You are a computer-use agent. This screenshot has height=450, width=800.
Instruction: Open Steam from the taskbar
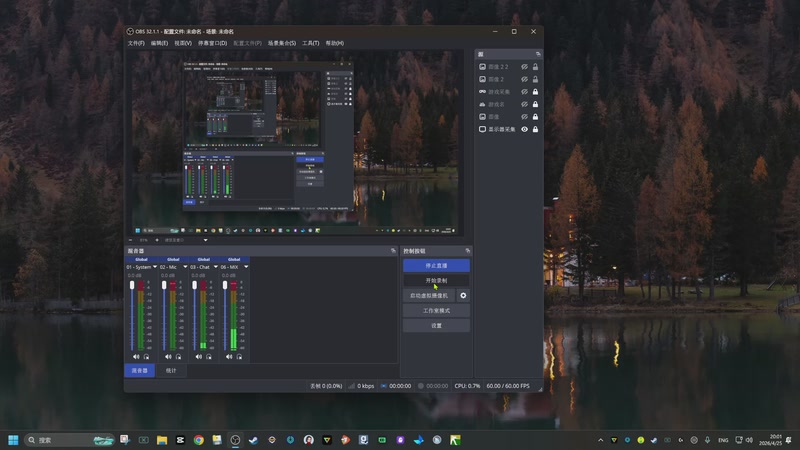[254, 440]
